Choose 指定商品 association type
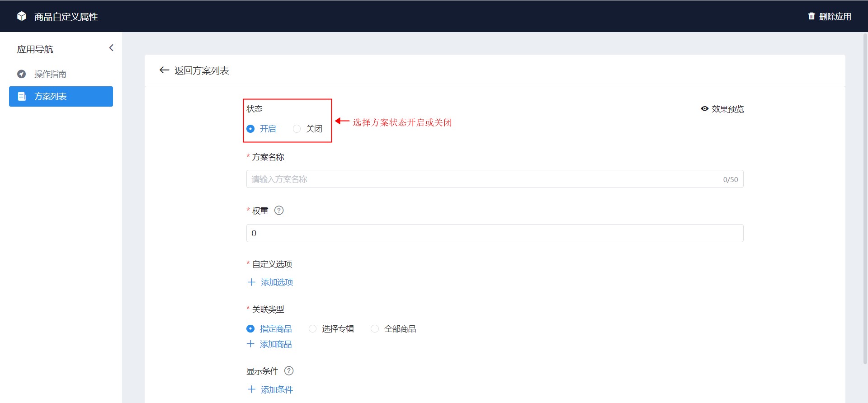Viewport: 868px width, 403px height. pyautogui.click(x=250, y=328)
